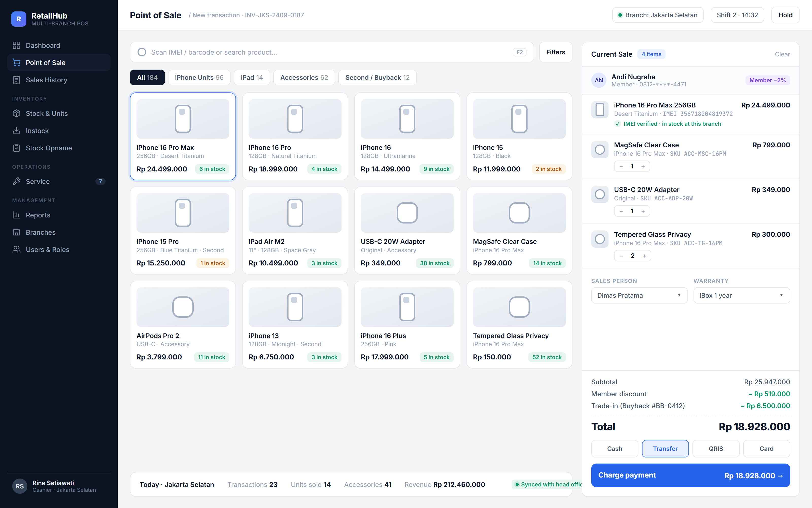
Task: Increase Tempered Glass Privacy quantity
Action: pos(644,256)
